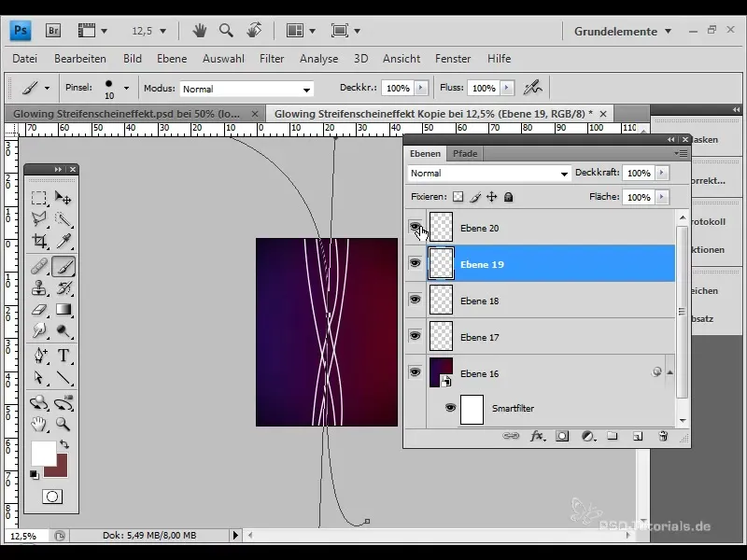Delete layer with trash button

tap(663, 436)
